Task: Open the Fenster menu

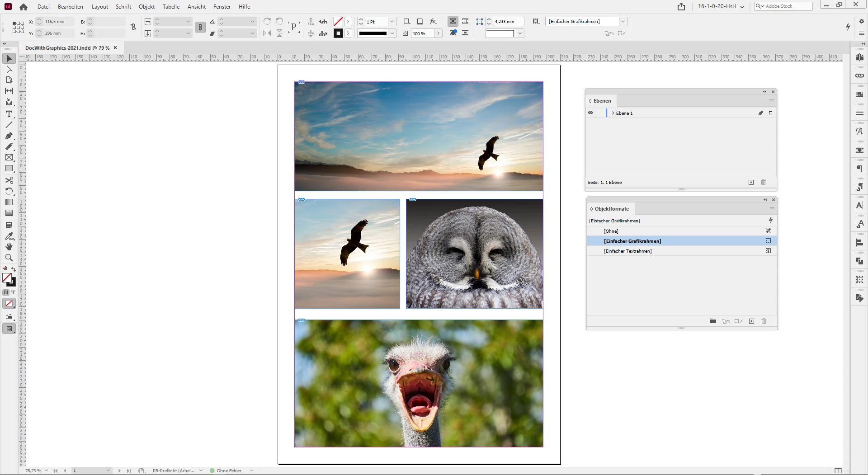Action: point(222,7)
